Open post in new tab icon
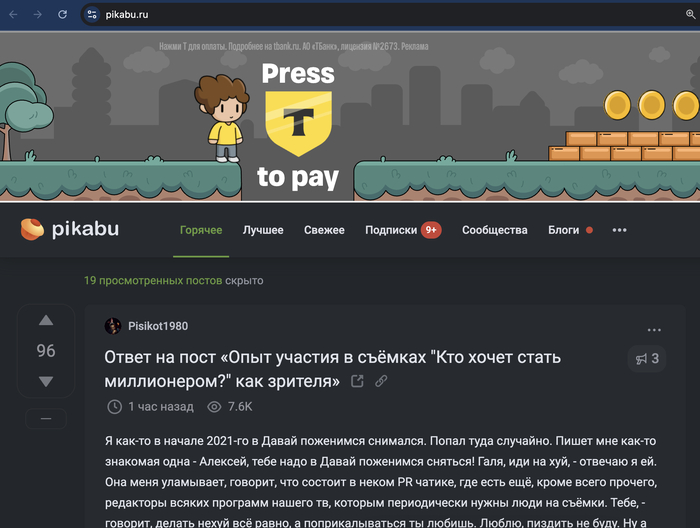Viewport: 700px width, 528px height. click(x=357, y=381)
